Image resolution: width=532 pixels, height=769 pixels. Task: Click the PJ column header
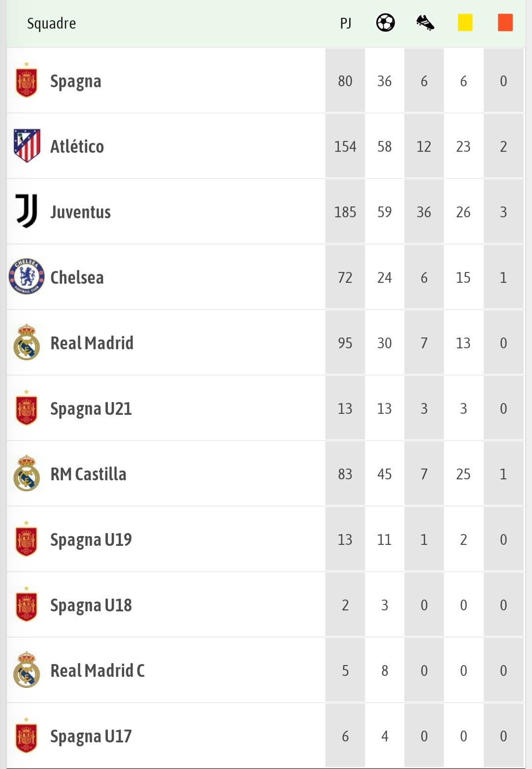pos(346,23)
